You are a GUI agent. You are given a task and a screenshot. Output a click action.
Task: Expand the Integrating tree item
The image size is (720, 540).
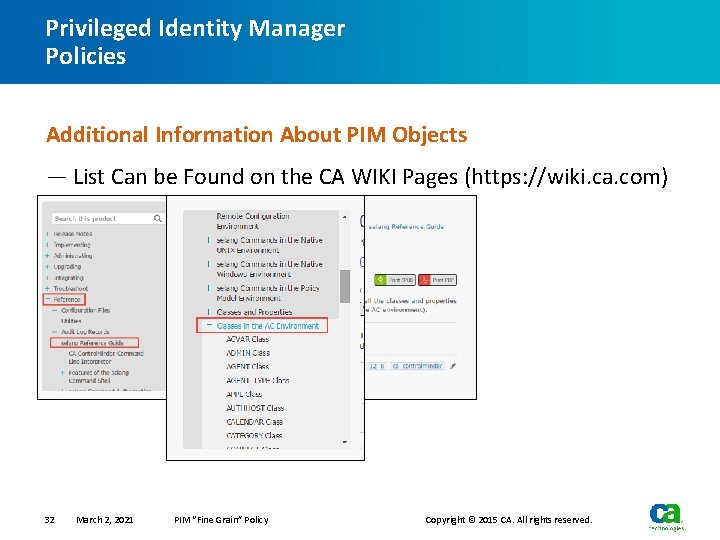pos(47,278)
